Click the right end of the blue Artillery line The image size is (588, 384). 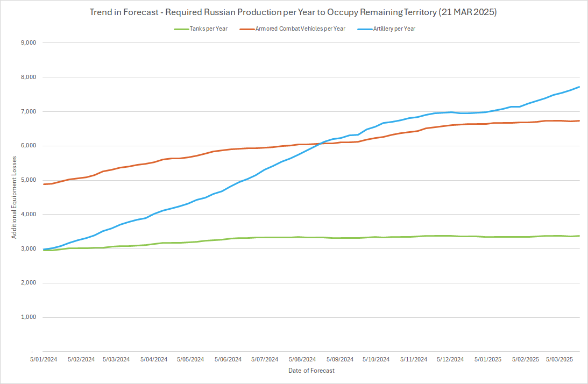(x=579, y=87)
